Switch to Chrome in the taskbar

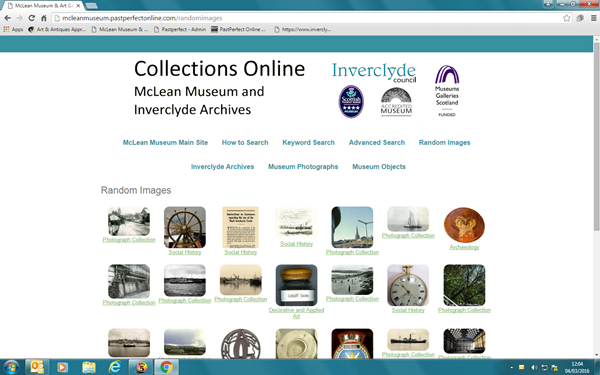click(x=166, y=367)
